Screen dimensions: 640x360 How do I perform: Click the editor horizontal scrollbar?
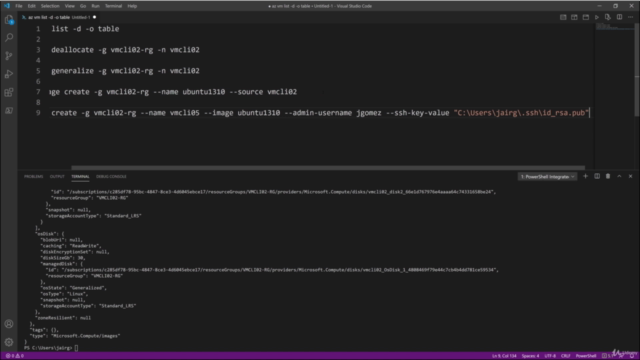pos(328,167)
